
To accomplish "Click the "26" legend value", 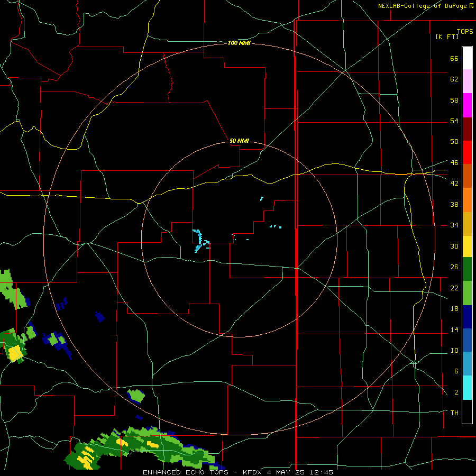I will coord(454,267).
